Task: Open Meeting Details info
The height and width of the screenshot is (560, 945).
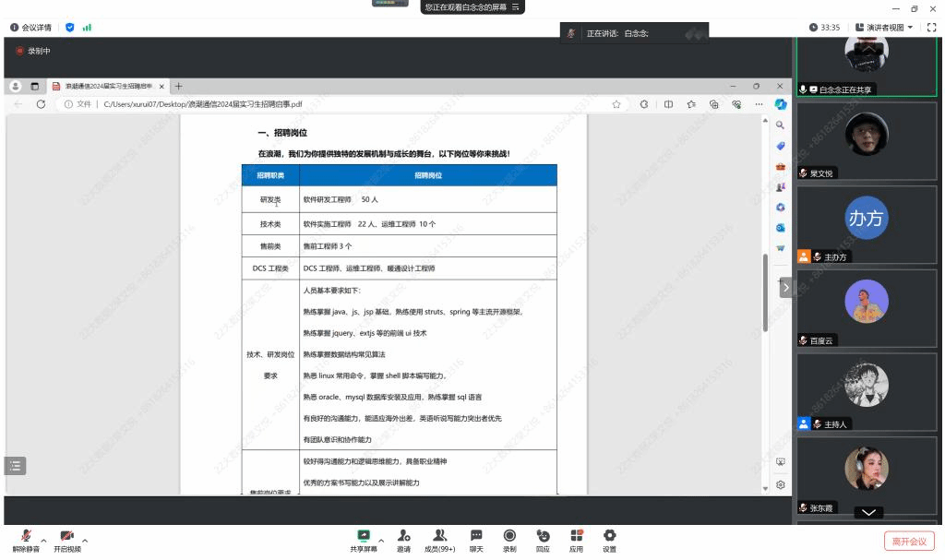Action: coord(30,28)
